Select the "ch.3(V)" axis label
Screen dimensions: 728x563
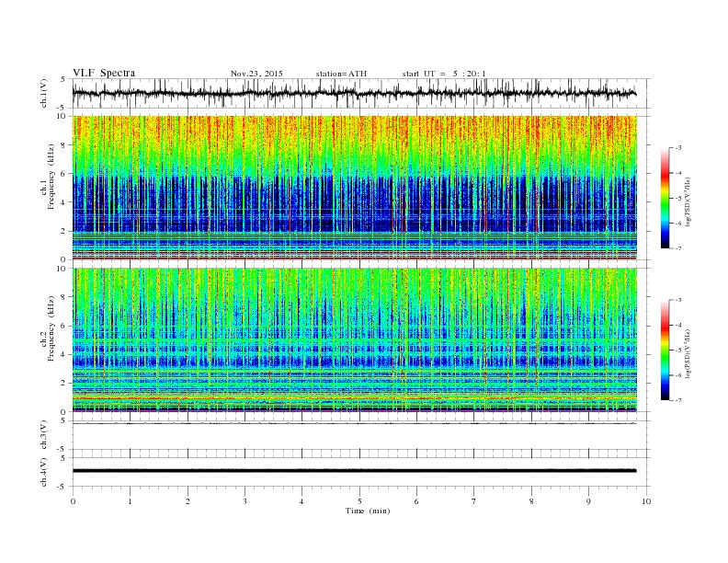coord(44,435)
